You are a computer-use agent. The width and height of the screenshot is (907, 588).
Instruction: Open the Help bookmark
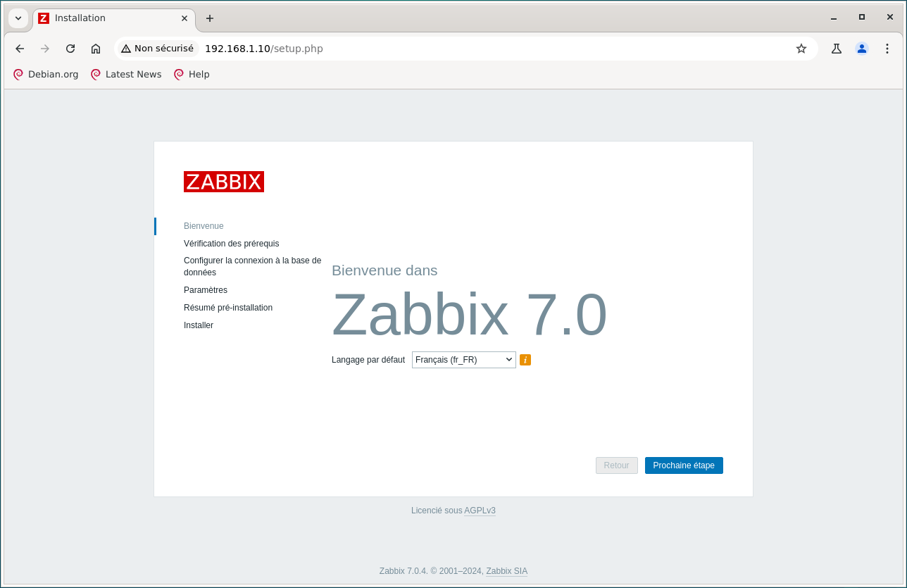[192, 74]
